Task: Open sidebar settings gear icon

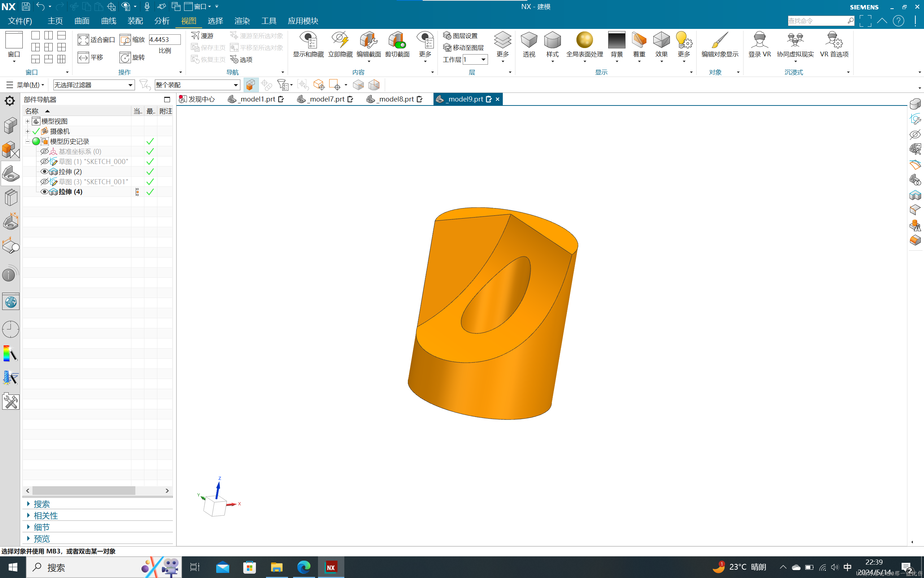Action: coord(9,101)
